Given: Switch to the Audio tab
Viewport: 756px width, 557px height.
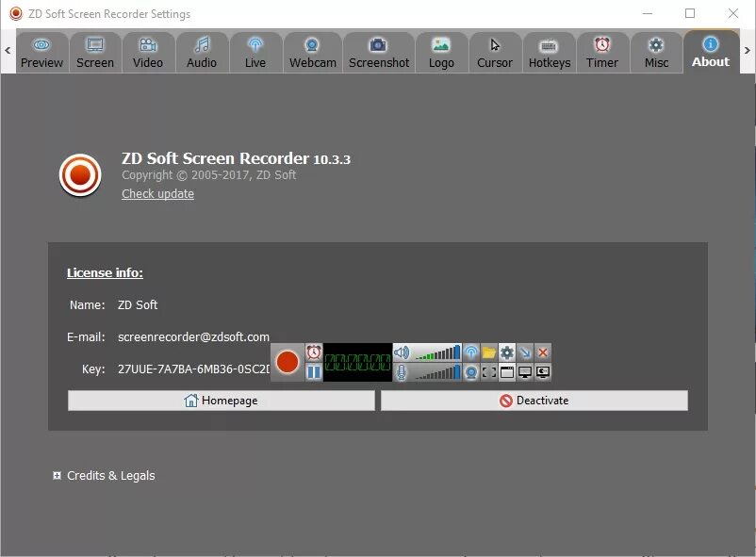Looking at the screenshot, I should pyautogui.click(x=202, y=53).
